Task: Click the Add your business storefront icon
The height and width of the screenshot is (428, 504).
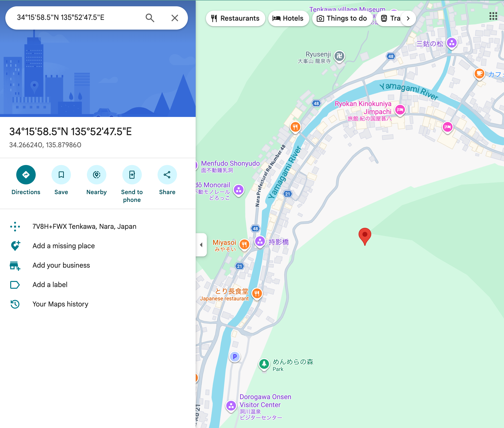Action: pos(15,266)
